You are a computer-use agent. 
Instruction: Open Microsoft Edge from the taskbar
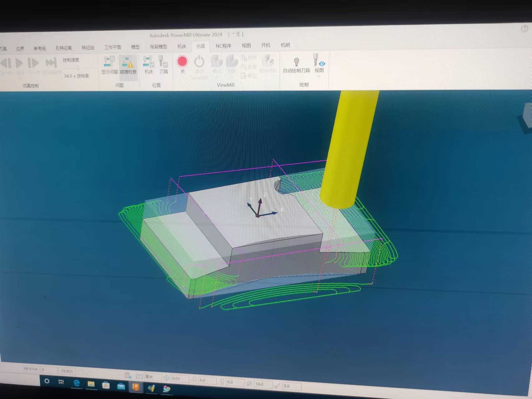(x=76, y=383)
